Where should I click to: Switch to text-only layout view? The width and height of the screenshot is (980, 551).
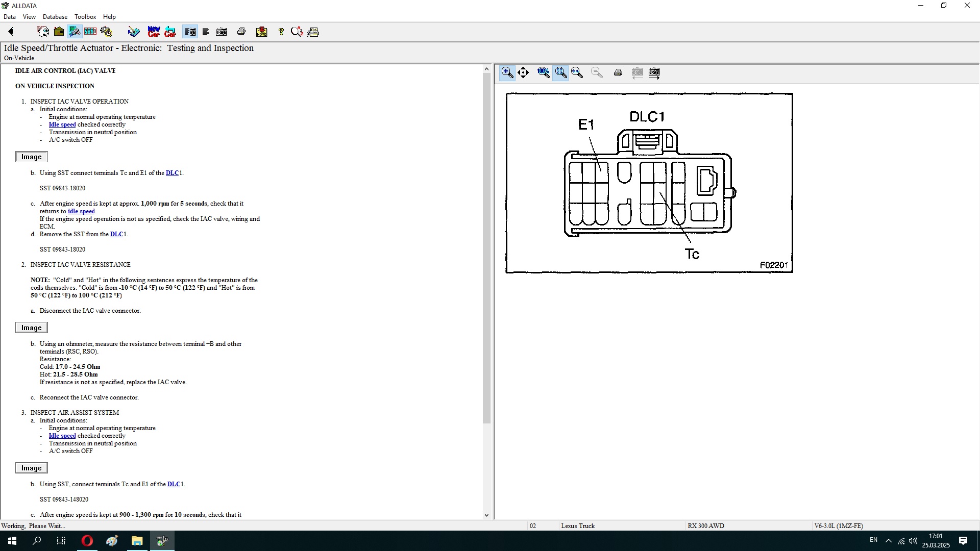point(206,32)
